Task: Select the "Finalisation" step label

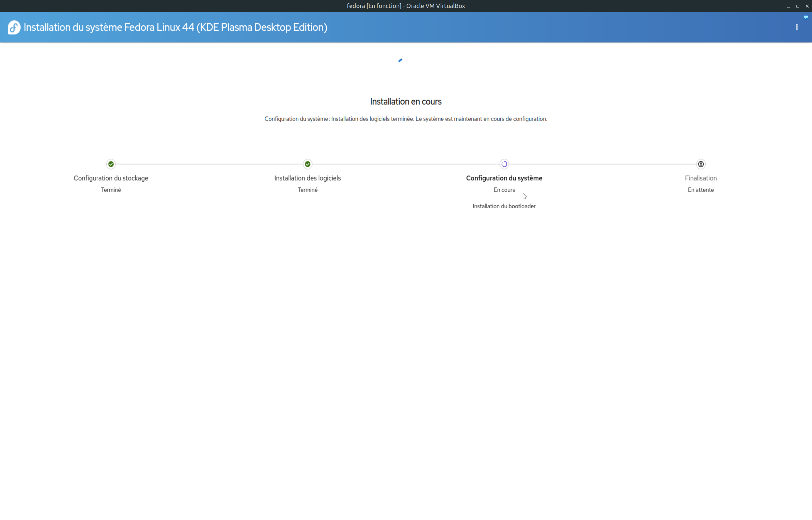Action: pos(701,178)
